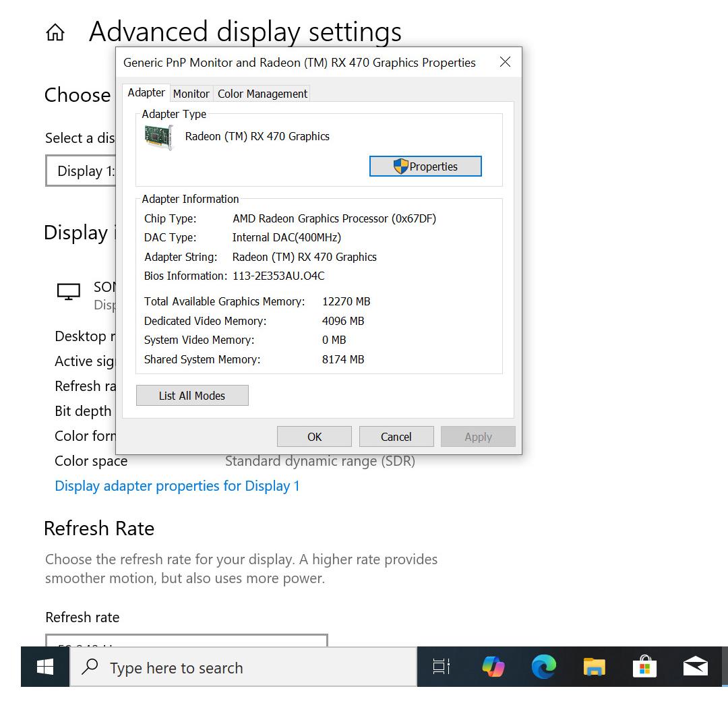The width and height of the screenshot is (728, 728).
Task: Click the adapter Properties button
Action: [x=425, y=166]
